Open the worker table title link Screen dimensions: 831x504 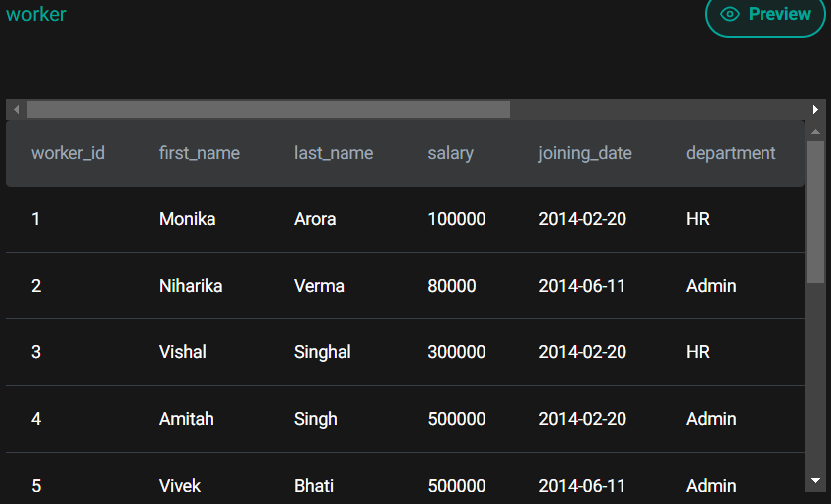point(36,15)
